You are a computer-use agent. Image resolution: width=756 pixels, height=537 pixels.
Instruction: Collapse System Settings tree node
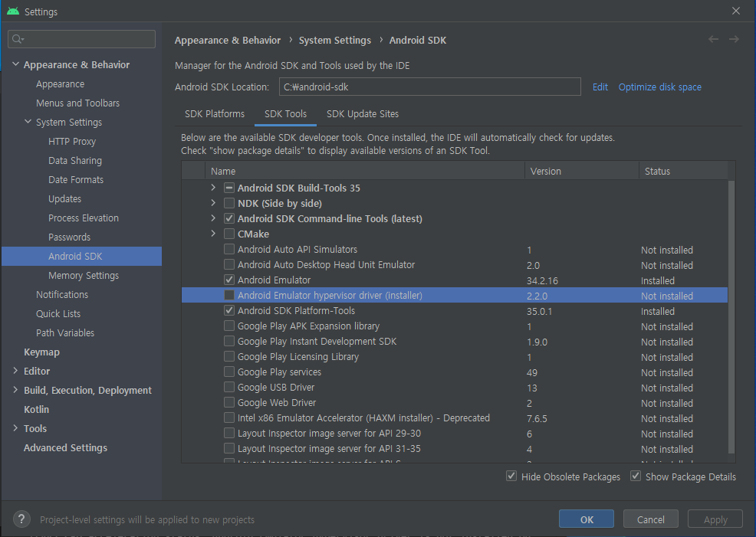(28, 122)
